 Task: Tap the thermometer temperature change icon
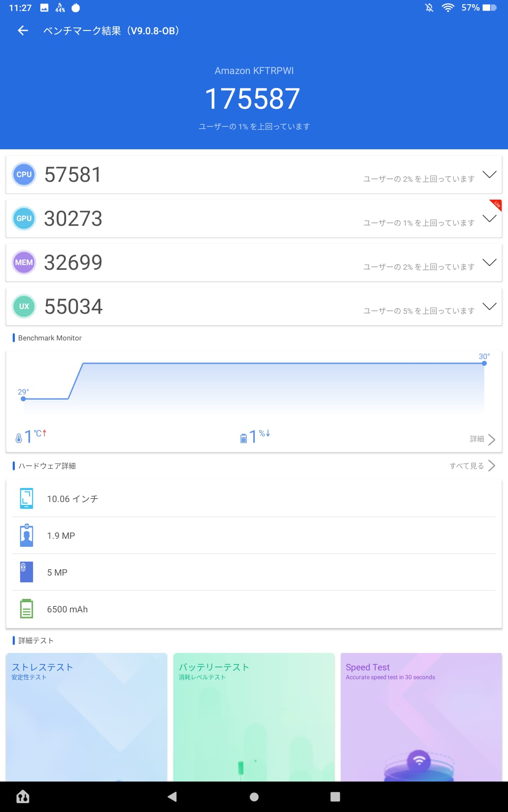(19, 438)
